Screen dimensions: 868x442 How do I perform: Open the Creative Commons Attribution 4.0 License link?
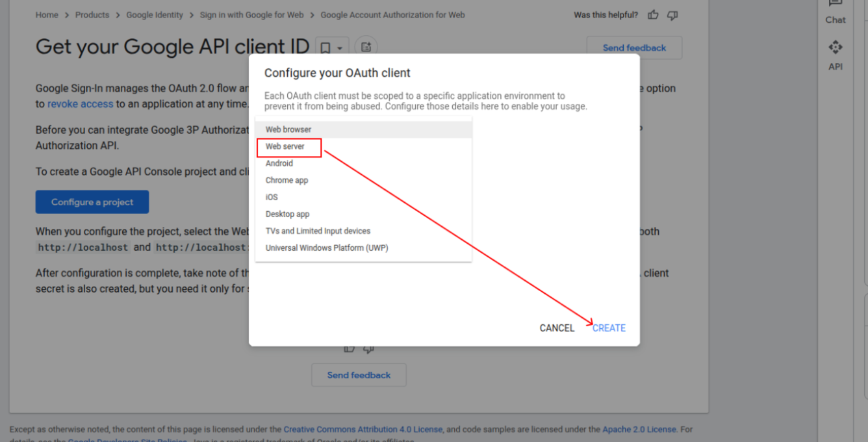click(363, 430)
